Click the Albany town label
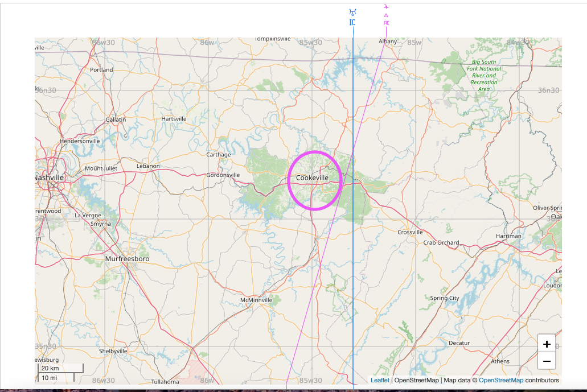This screenshot has width=587, height=392. click(x=388, y=41)
